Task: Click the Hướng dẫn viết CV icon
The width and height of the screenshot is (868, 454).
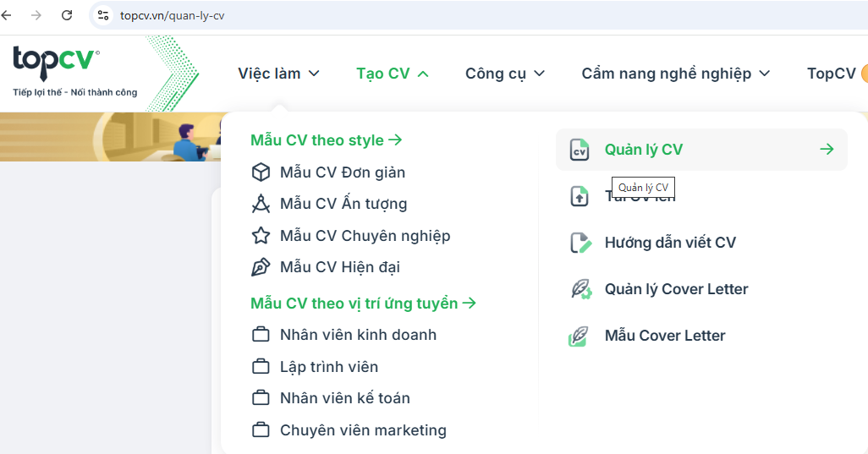Action: (580, 243)
